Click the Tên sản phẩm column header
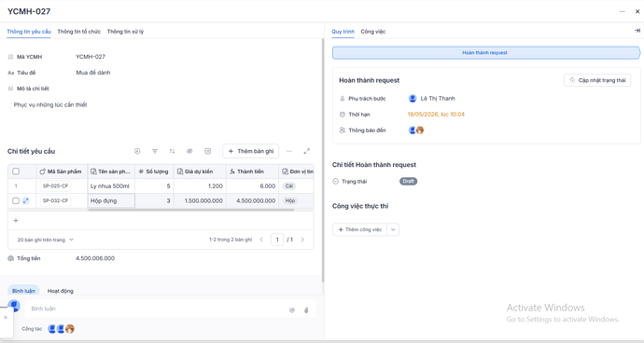Image resolution: width=644 pixels, height=343 pixels. (x=111, y=171)
